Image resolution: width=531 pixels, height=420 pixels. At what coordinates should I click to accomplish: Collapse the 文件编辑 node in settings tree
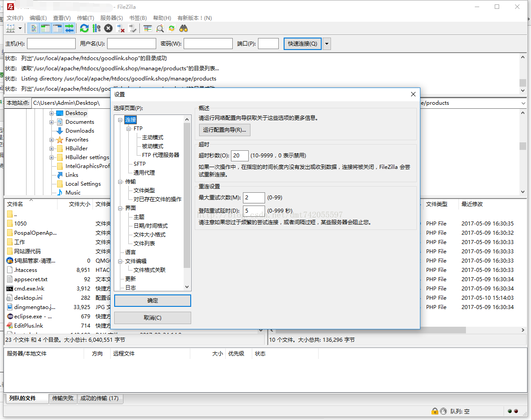tap(120, 261)
